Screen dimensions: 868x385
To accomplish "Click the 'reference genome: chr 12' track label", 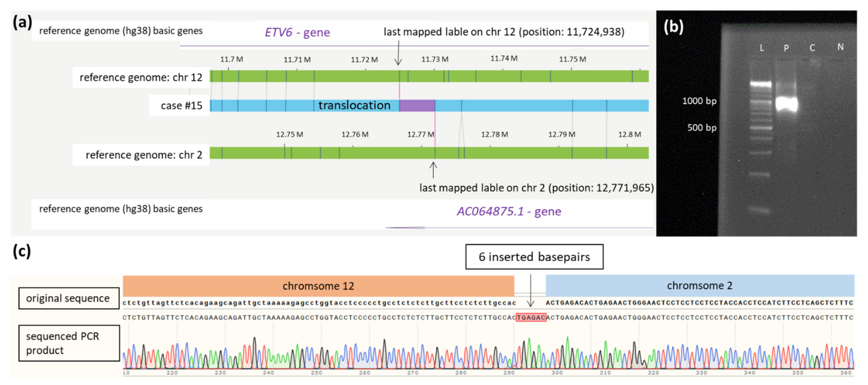I will (141, 77).
